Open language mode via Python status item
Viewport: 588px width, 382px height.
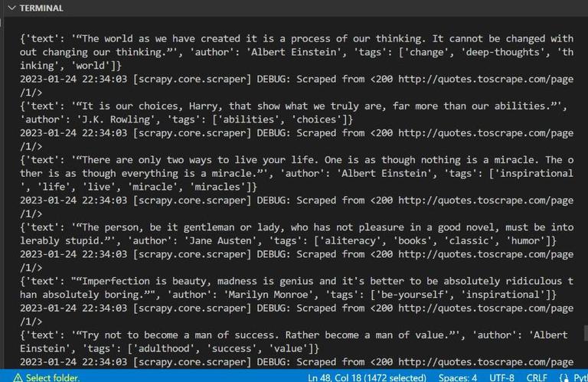click(580, 377)
